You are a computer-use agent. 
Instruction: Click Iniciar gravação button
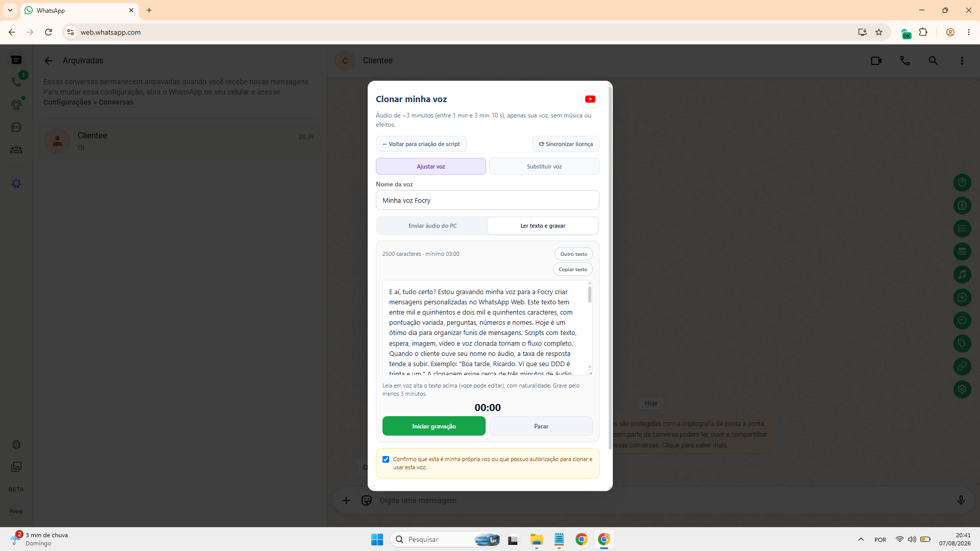pos(434,426)
